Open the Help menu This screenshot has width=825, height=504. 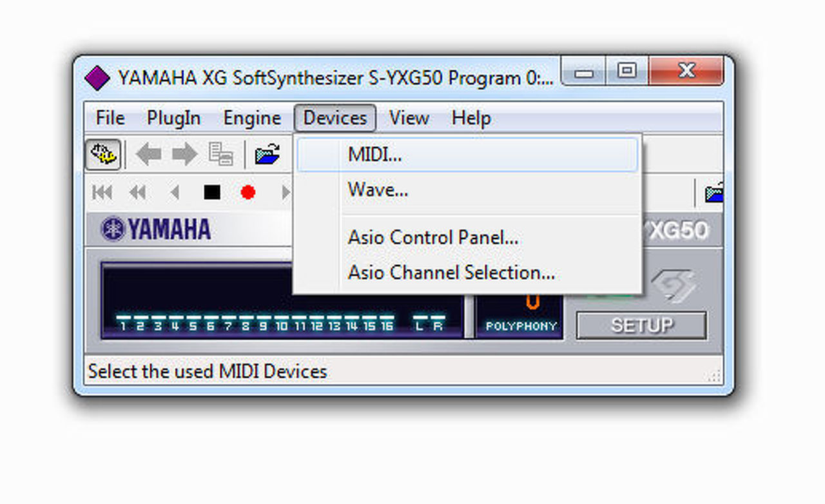click(471, 118)
